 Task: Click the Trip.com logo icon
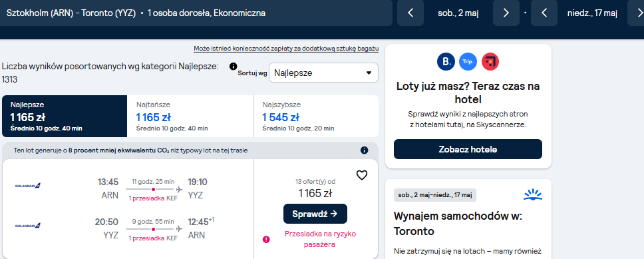468,62
